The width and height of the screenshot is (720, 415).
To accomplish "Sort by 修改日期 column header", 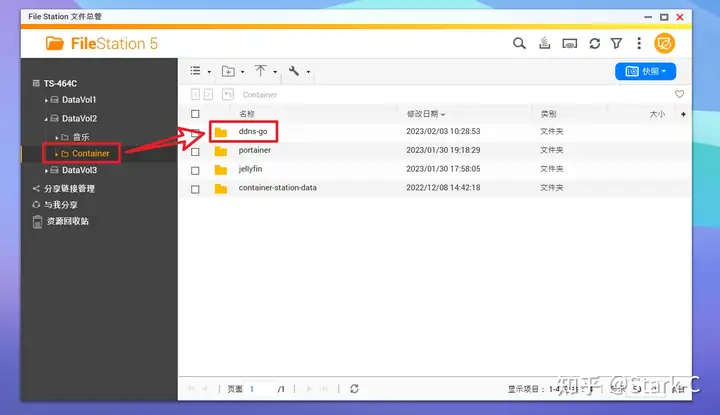I will [426, 114].
